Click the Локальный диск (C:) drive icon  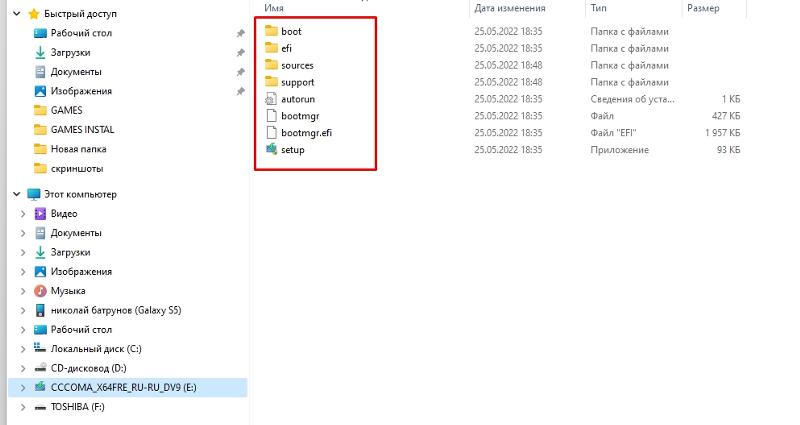(40, 348)
